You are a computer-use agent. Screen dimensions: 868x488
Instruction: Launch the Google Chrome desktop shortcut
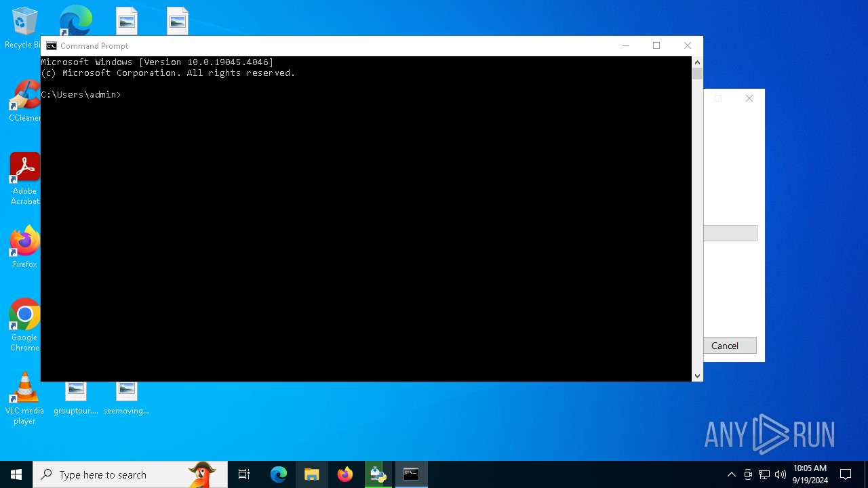[24, 325]
